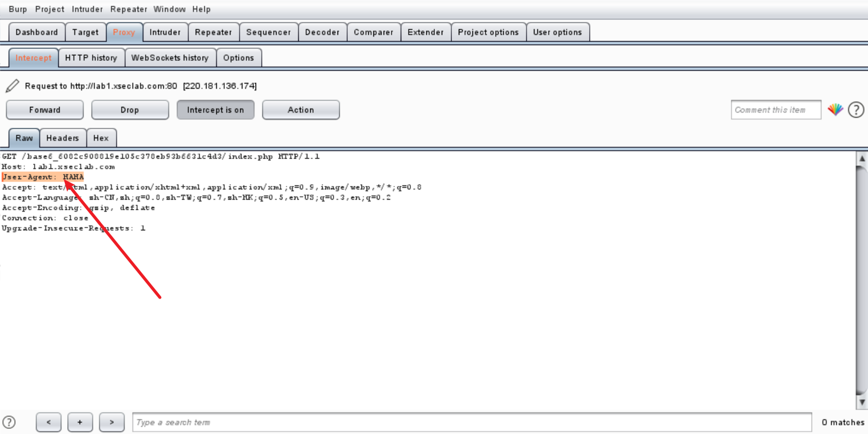Open the colorful highlight picker icon
868x434 pixels.
tap(836, 110)
